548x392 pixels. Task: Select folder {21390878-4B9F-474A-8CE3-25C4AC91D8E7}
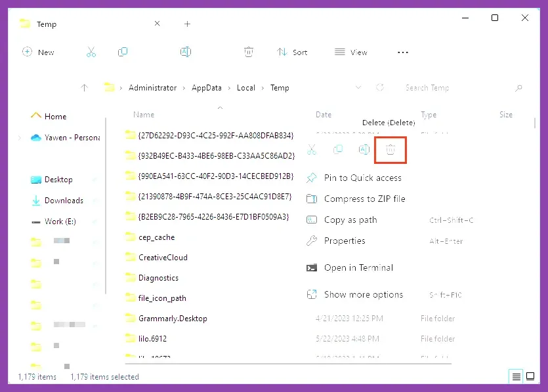tap(209, 197)
